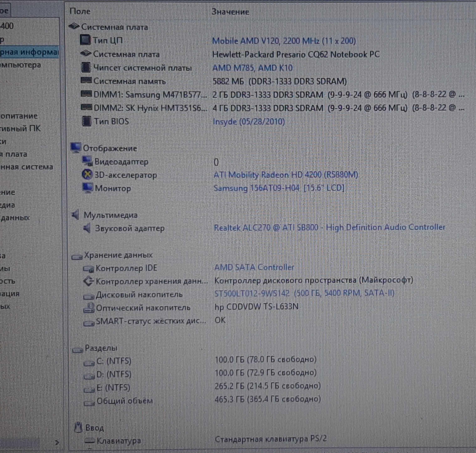This screenshot has height=453, width=476.
Task: Open the Realtek ALC270 audio controller link
Action: (x=329, y=228)
